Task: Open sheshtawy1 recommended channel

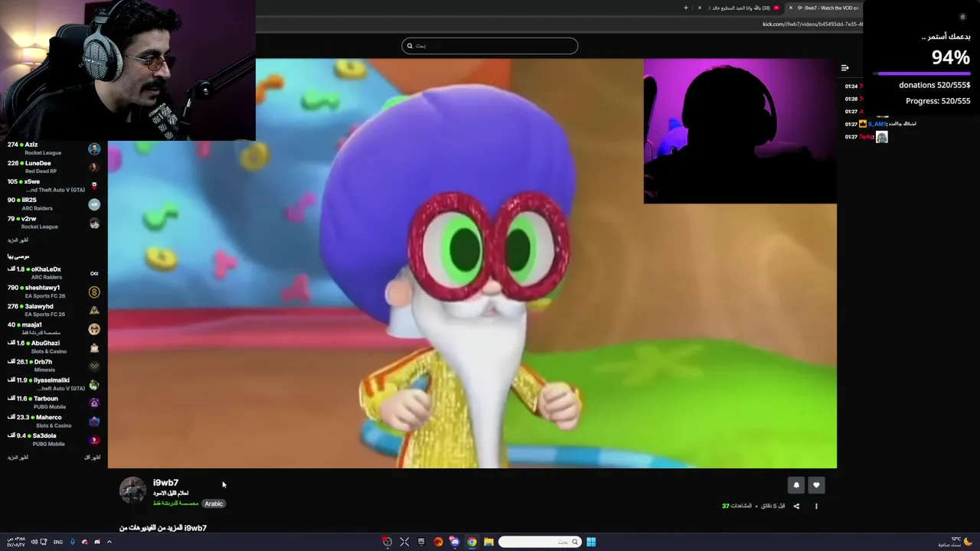Action: pos(54,292)
